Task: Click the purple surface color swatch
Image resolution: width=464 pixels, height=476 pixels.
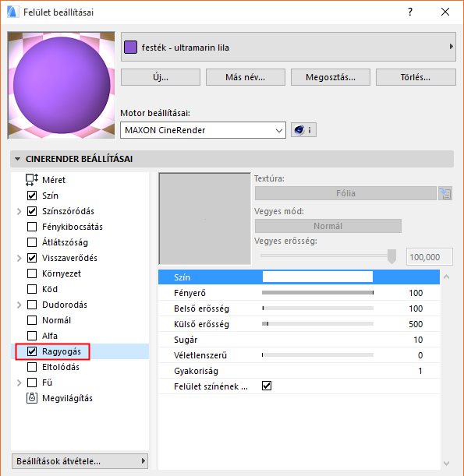Action: (130, 48)
